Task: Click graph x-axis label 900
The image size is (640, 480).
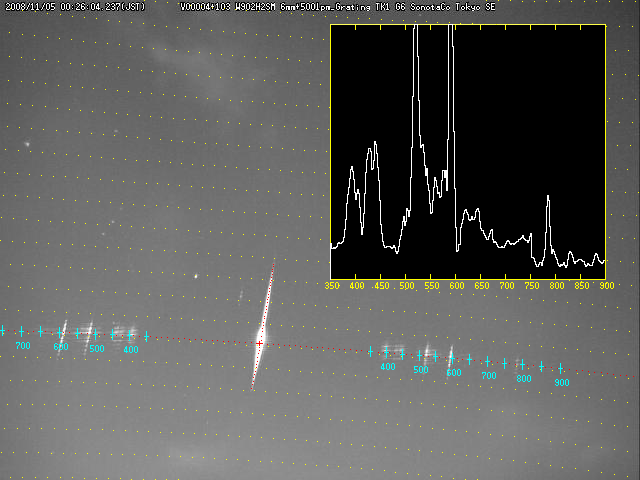Action: pos(607,286)
